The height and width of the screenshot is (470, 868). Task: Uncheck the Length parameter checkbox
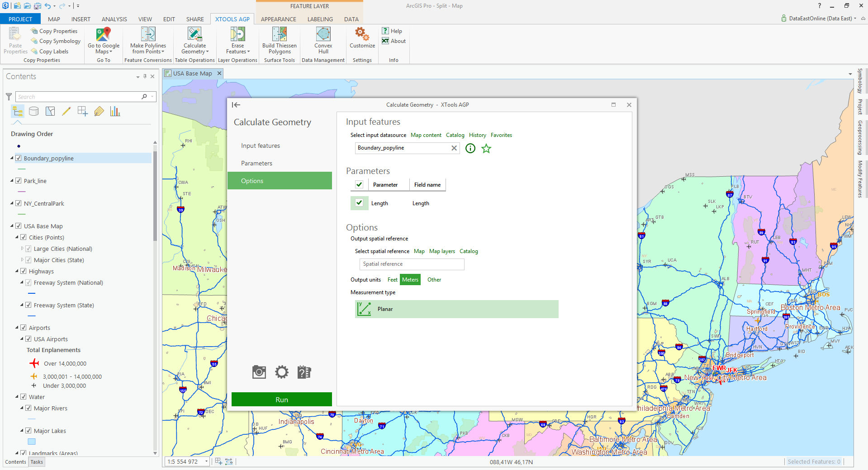(x=359, y=203)
